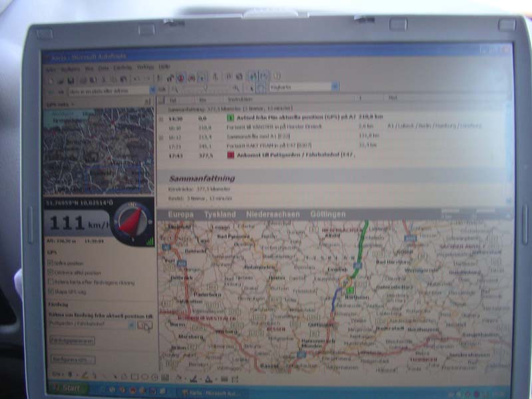Click the zoom in magnifier icon

point(236,88)
